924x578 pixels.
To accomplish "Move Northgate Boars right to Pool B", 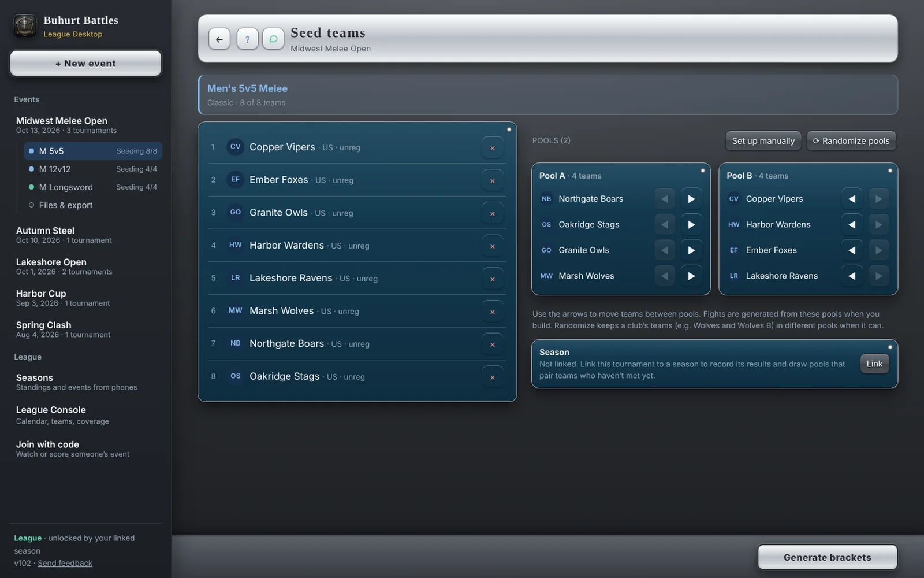I will [691, 199].
